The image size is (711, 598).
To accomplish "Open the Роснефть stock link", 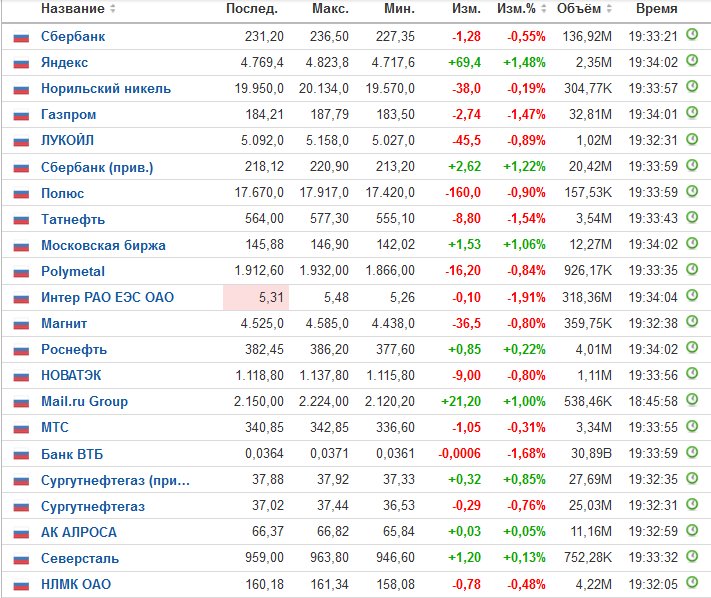I will tap(74, 350).
